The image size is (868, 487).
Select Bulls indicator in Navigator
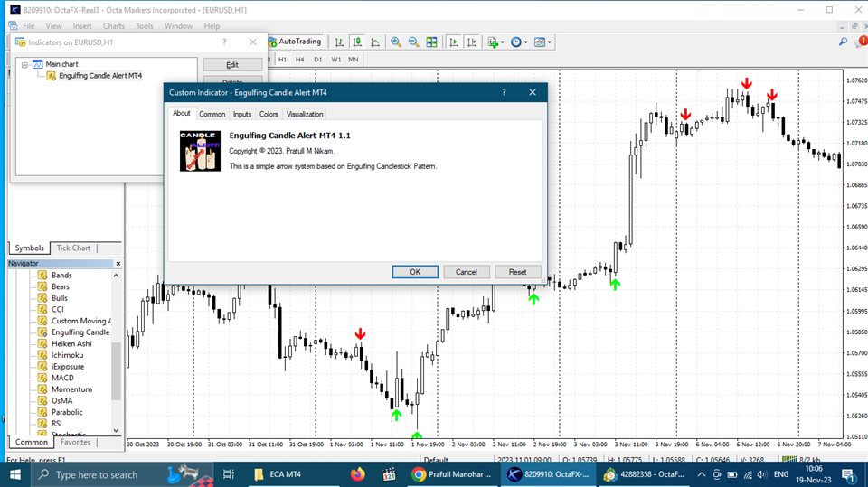[x=60, y=298]
